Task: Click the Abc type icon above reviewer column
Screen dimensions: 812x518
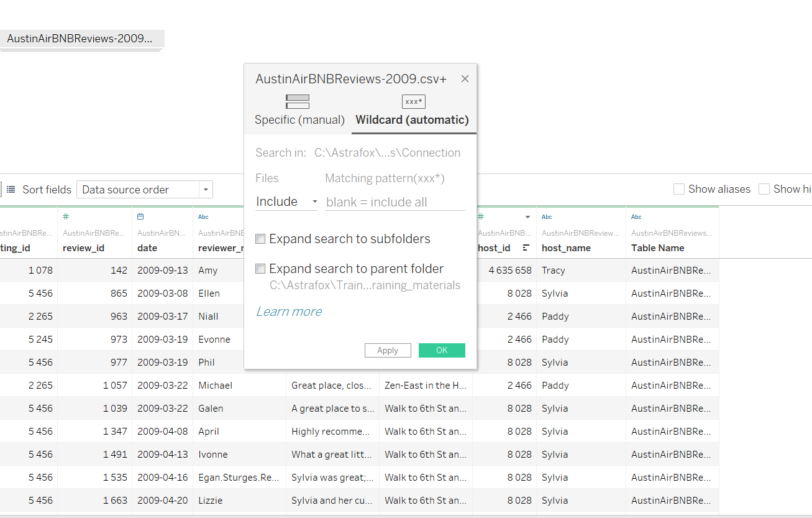Action: (x=203, y=217)
